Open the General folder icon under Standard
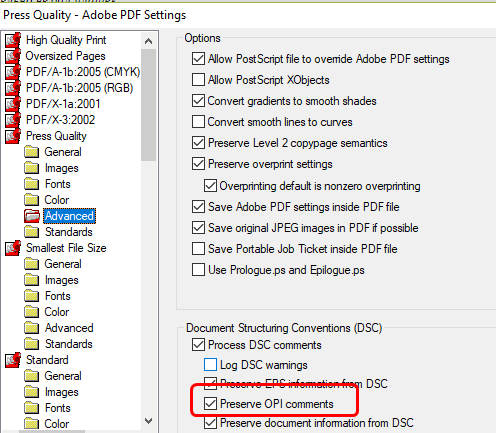 [32, 376]
